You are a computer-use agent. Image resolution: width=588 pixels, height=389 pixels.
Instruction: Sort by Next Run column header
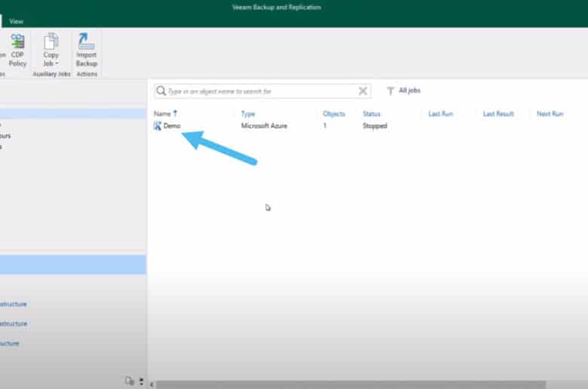[550, 114]
